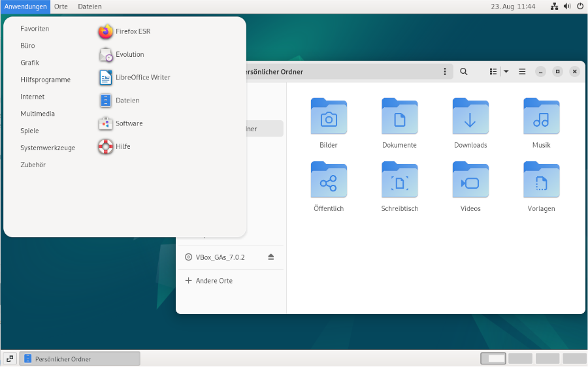Image resolution: width=588 pixels, height=367 pixels.
Task: Select the Grafik category
Action: [29, 63]
